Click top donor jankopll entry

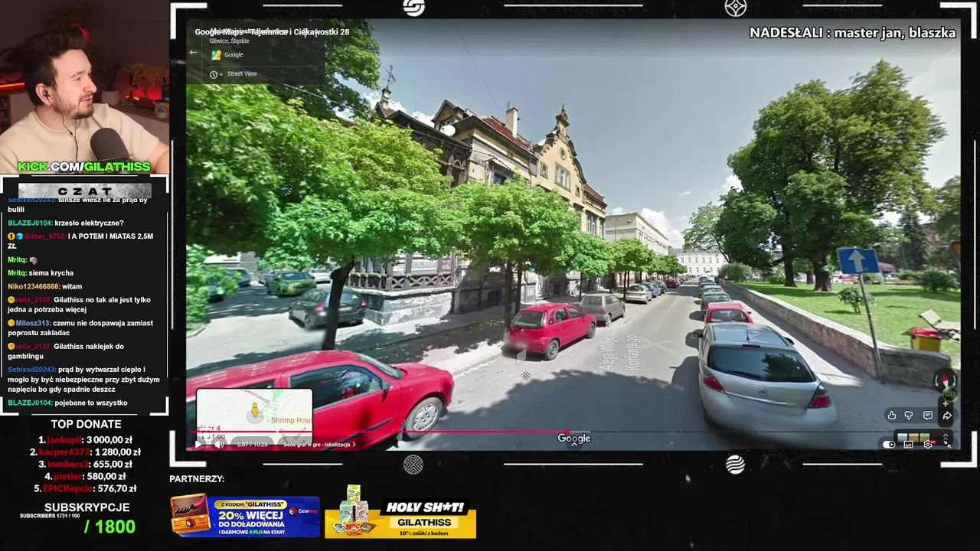(x=86, y=440)
